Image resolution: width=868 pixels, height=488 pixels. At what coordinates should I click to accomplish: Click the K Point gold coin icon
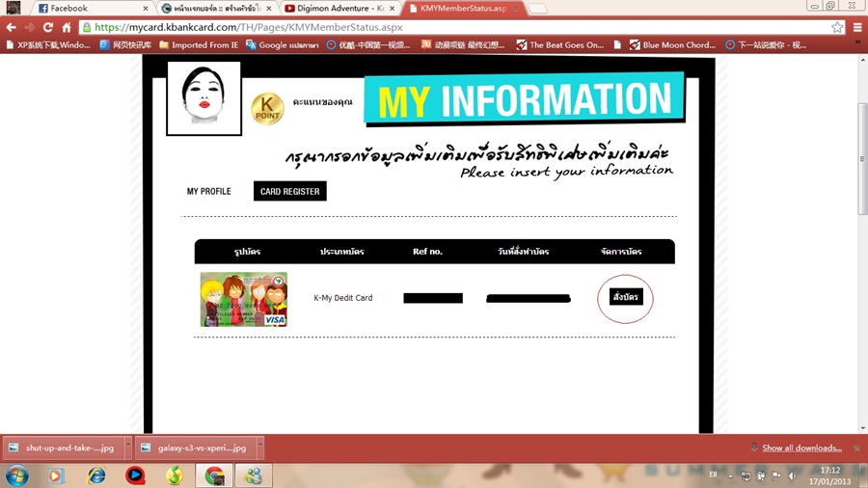(x=267, y=108)
